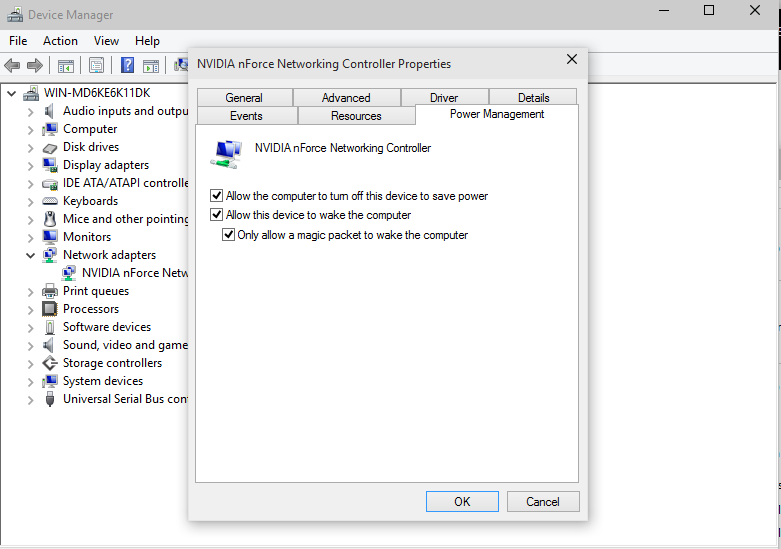Click the network controller icon in Properties dialog
Screen dimensions: 781x549
[226, 154]
